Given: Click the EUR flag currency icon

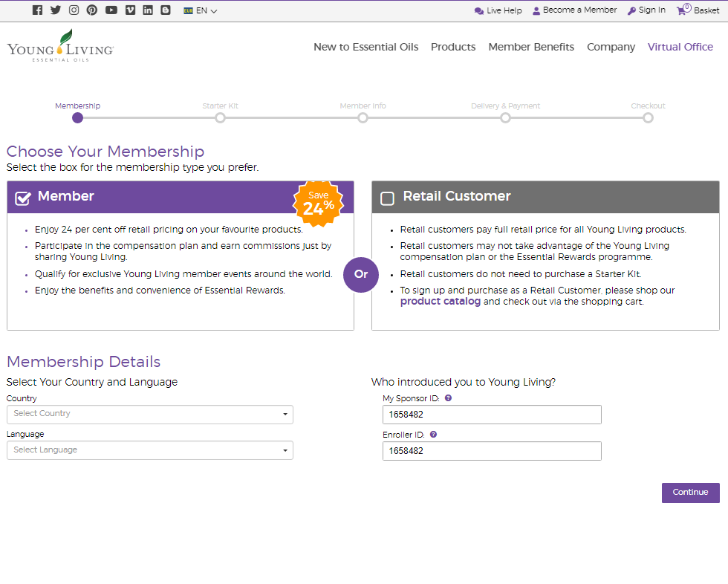Looking at the screenshot, I should 188,10.
